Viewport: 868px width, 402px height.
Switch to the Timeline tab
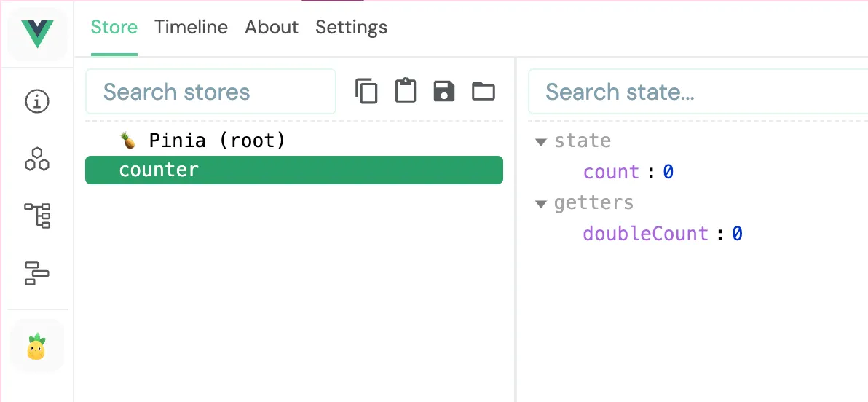[191, 27]
